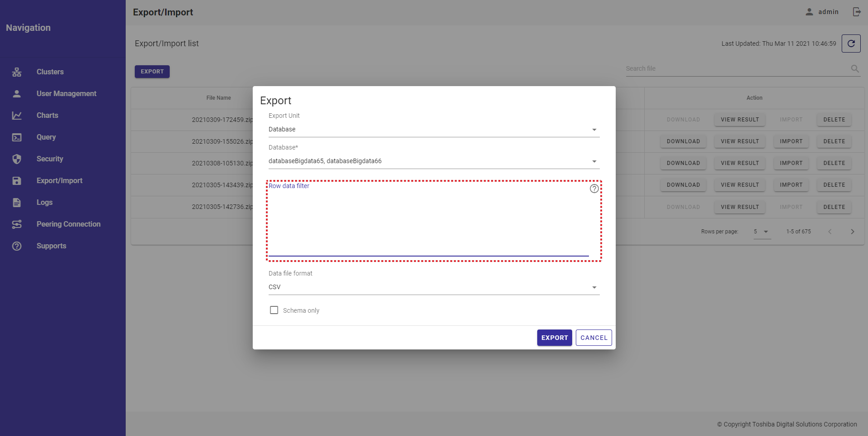Toggle the Schema only checkbox

tap(274, 310)
